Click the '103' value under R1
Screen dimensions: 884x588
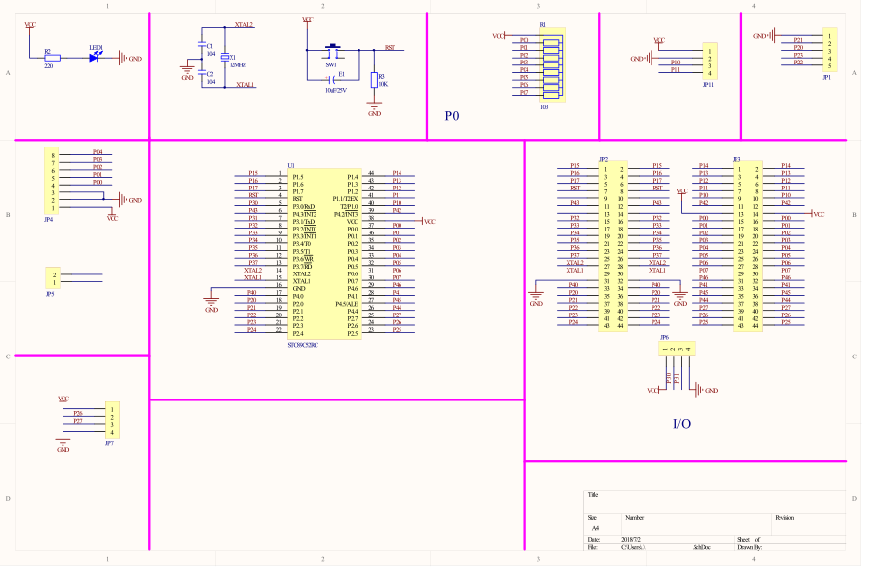[544, 106]
